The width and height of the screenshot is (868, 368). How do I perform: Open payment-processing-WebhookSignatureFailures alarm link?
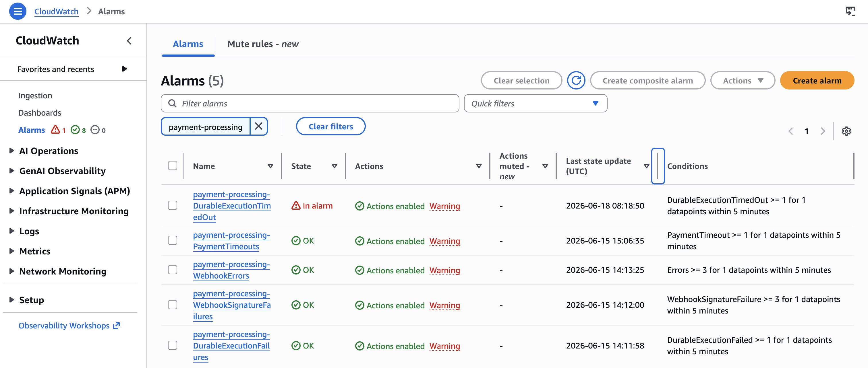tap(232, 305)
